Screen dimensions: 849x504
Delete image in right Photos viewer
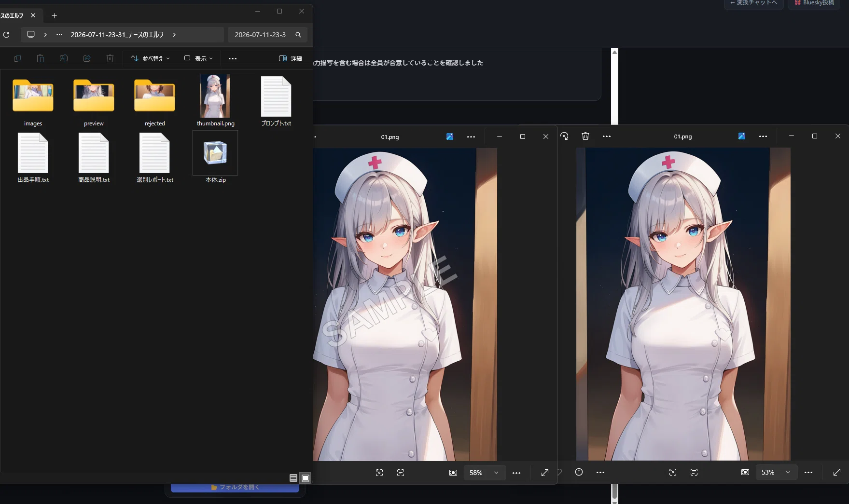point(585,136)
